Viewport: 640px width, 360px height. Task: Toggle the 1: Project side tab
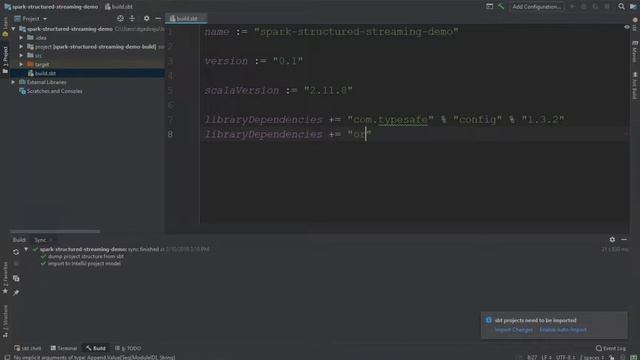(5, 60)
